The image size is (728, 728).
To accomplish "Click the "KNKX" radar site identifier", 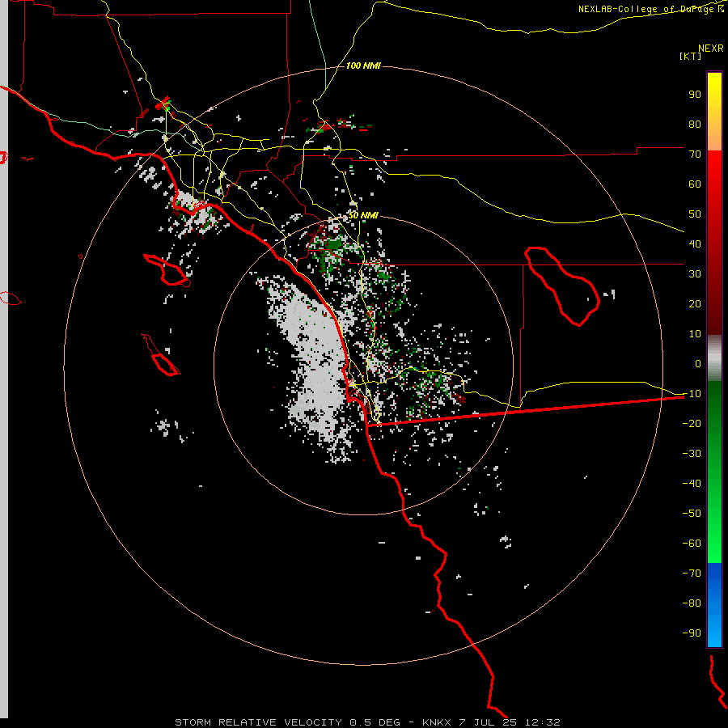I will pos(437,722).
